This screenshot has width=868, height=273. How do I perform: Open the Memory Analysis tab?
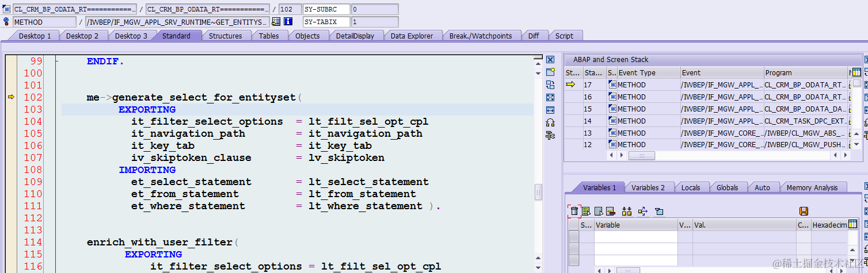click(x=812, y=187)
